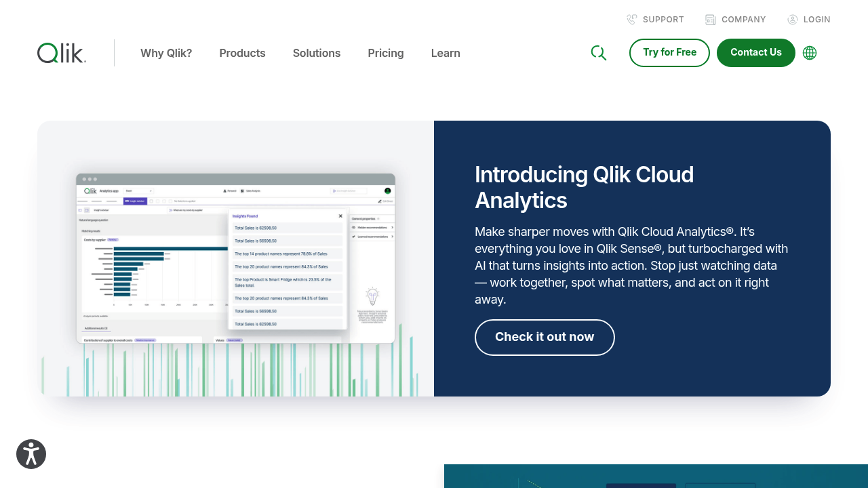Click the Login profile icon
The height and width of the screenshot is (488, 868).
pyautogui.click(x=792, y=19)
